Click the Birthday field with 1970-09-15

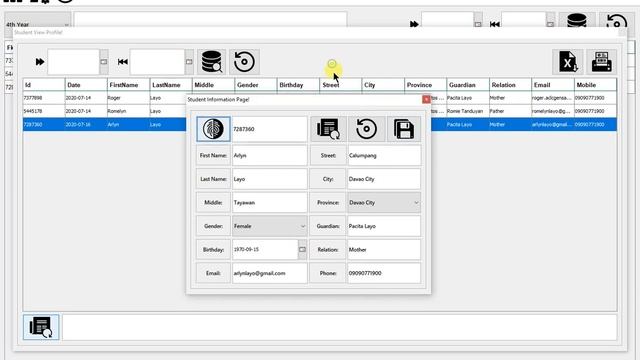click(x=265, y=249)
